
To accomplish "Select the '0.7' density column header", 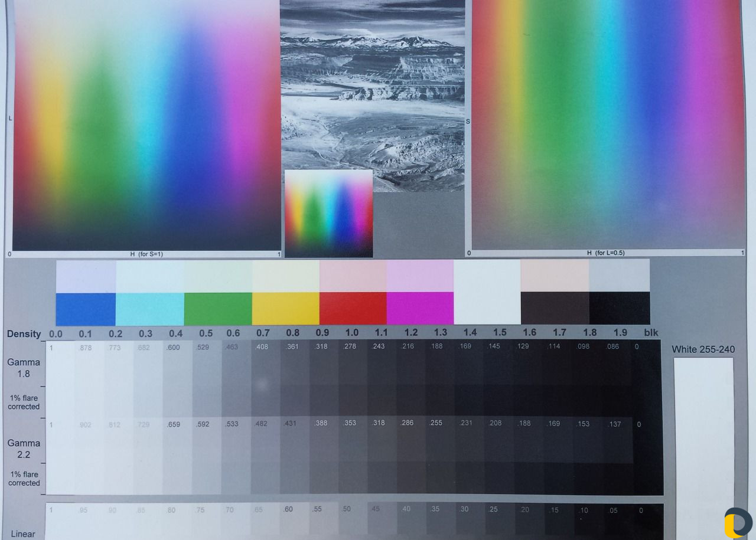I will point(263,333).
